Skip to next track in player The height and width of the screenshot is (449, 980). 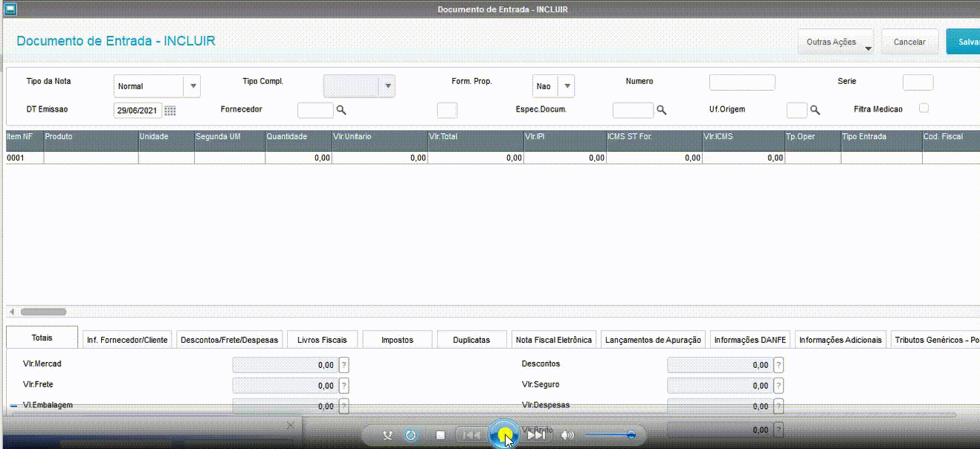(537, 435)
